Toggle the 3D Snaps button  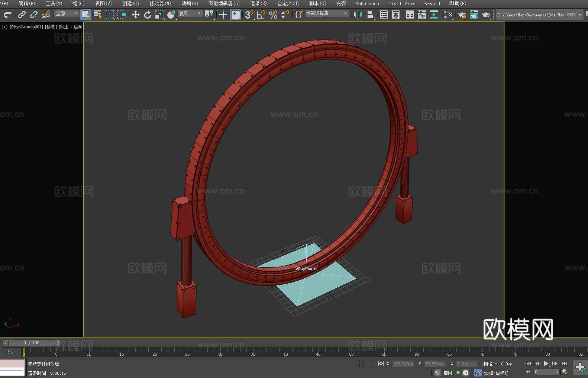pos(249,14)
